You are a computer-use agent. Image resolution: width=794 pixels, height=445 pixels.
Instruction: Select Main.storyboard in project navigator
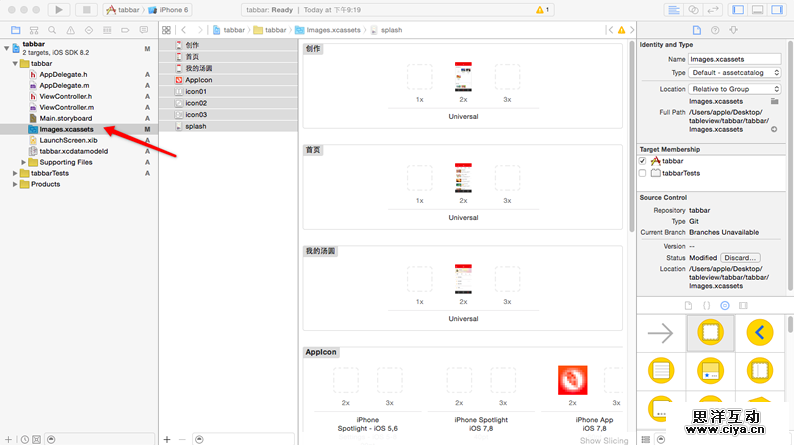point(65,118)
